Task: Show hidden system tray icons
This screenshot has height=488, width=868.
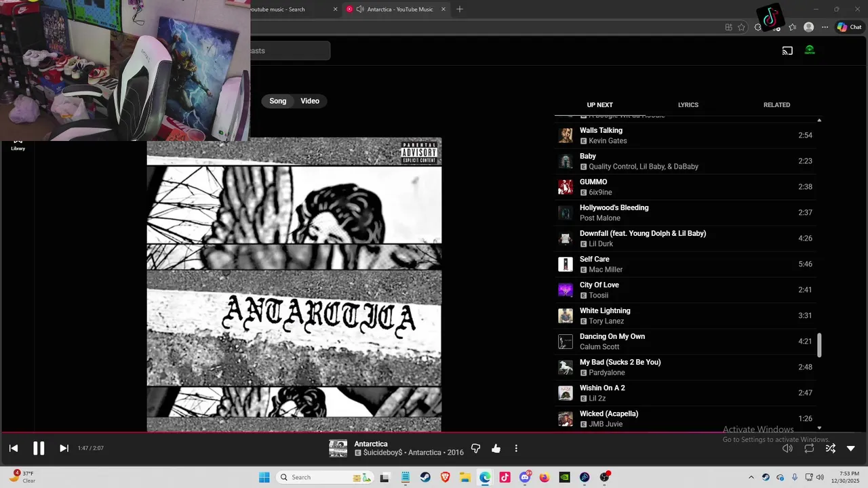Action: (x=751, y=477)
